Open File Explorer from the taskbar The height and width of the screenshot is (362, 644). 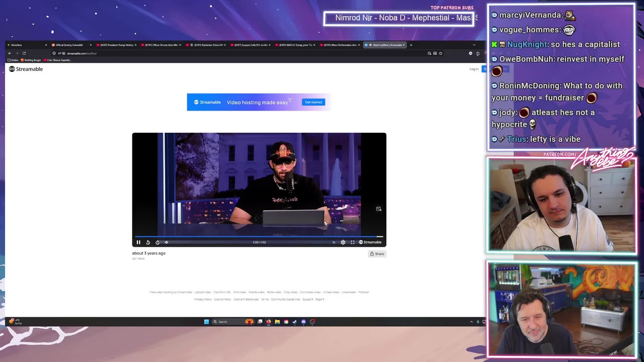point(277,322)
